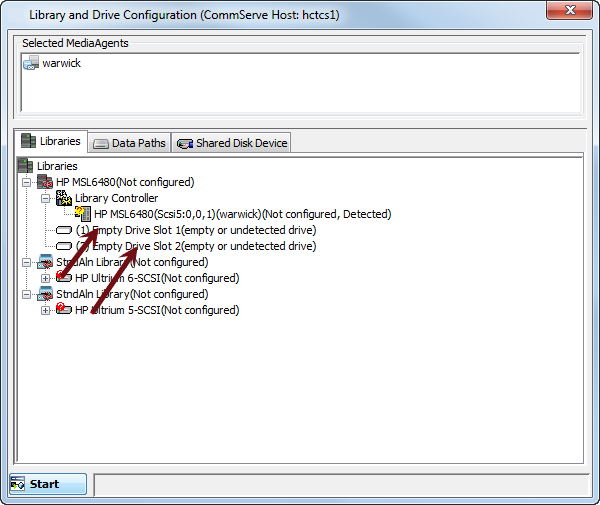Viewport: 600px width, 505px height.
Task: Select the Libraries tab
Action: (x=51, y=142)
